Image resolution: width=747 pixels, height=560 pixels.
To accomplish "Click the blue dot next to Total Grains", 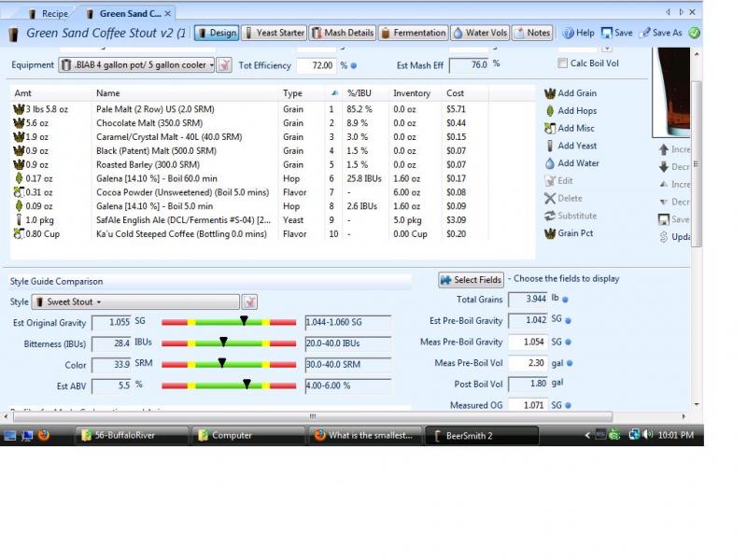I will point(565,300).
